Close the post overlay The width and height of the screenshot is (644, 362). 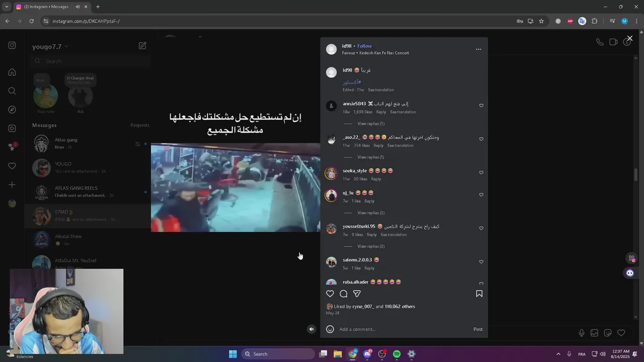tap(629, 38)
